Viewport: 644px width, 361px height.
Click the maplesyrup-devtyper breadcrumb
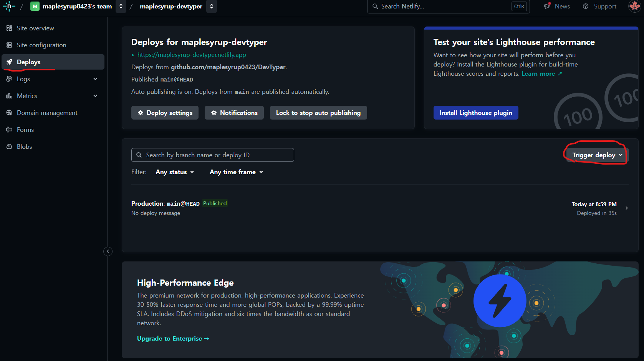tap(171, 6)
